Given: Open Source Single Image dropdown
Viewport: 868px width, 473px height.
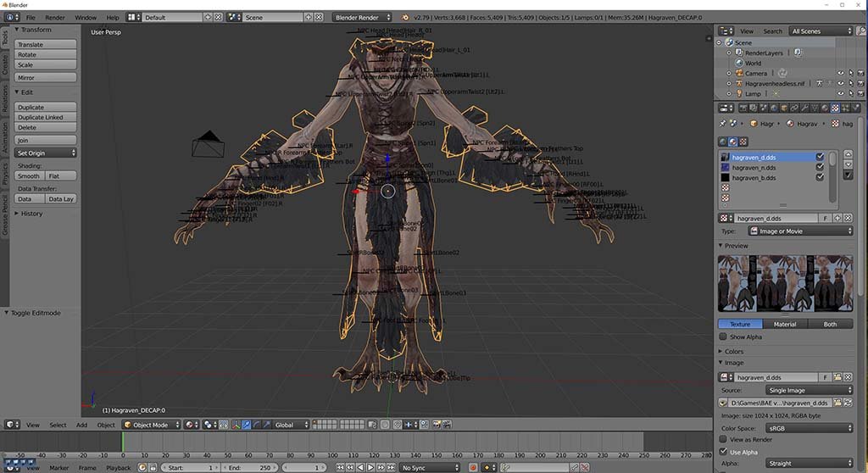Looking at the screenshot, I should click(810, 390).
